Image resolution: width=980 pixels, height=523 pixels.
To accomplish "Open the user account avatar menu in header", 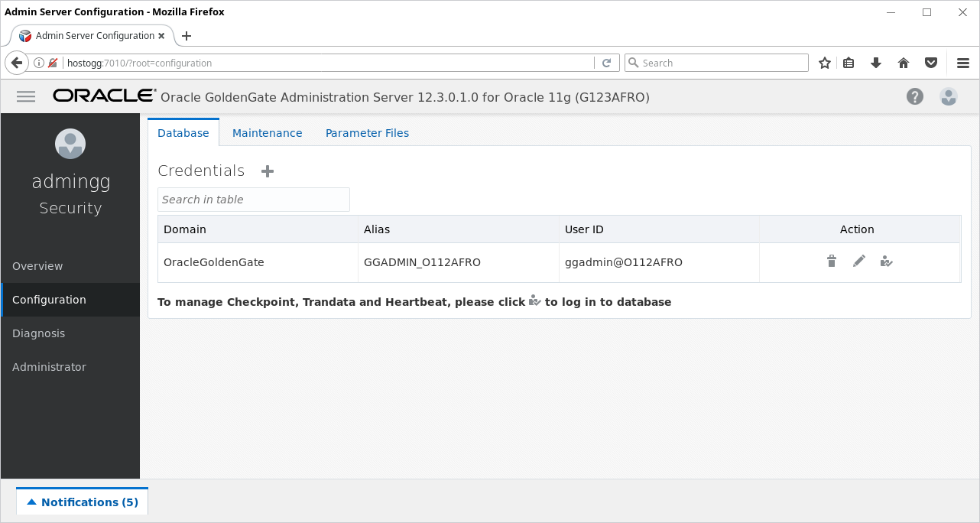I will tap(949, 96).
